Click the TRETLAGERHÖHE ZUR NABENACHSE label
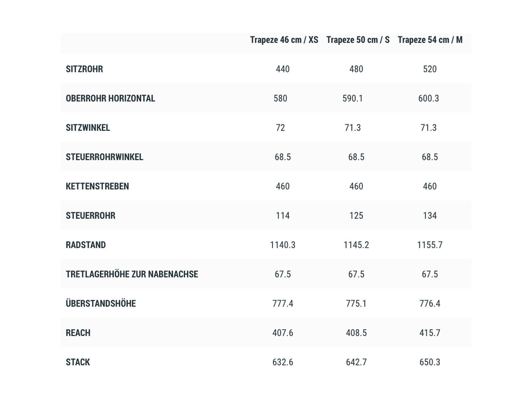Image resolution: width=532 pixels, height=399 pixels. tap(132, 274)
